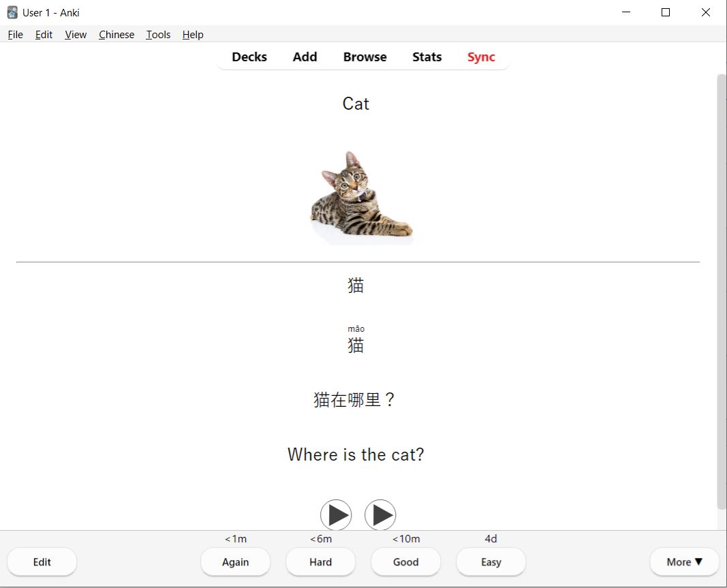This screenshot has height=588, width=727.
Task: Play the first audio clip
Action: [x=336, y=514]
